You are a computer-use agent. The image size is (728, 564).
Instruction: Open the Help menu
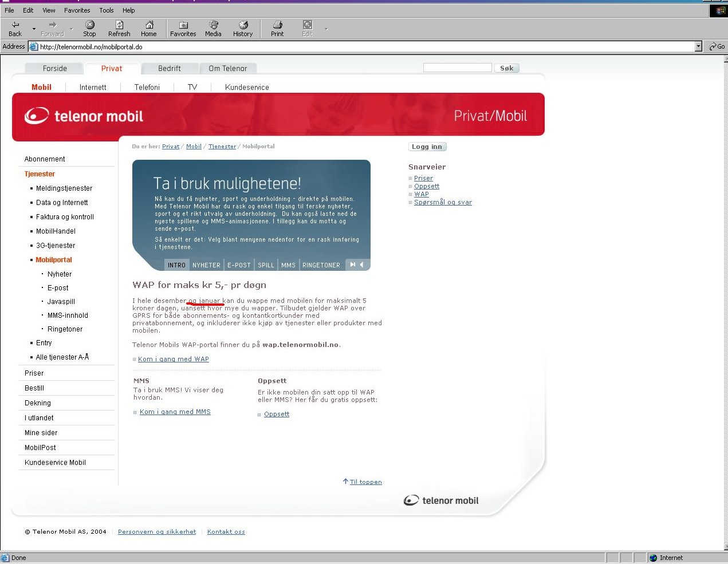coord(129,10)
